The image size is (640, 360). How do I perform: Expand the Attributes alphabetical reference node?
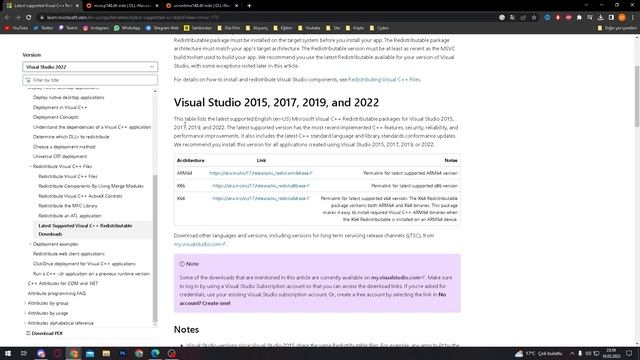25,323
